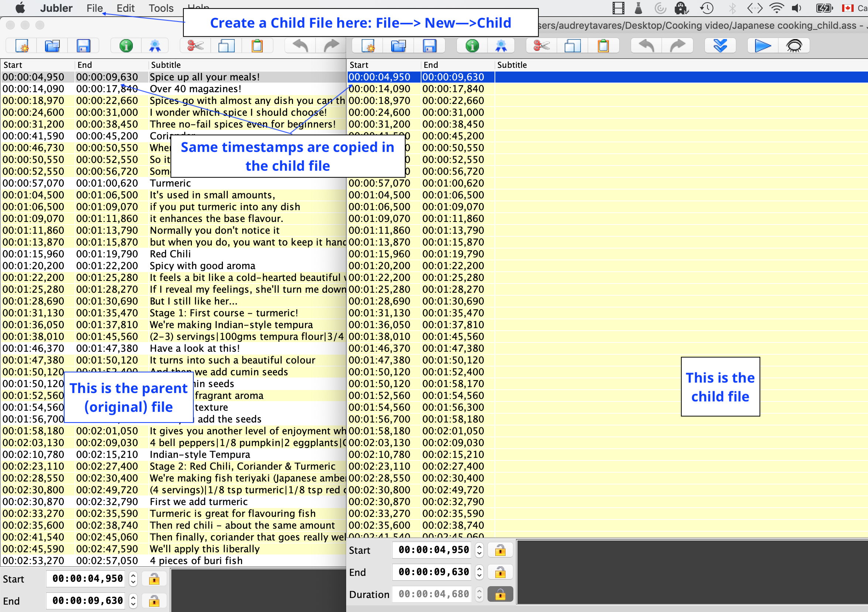868x612 pixels.
Task: Open the Tools menu
Action: 161,8
